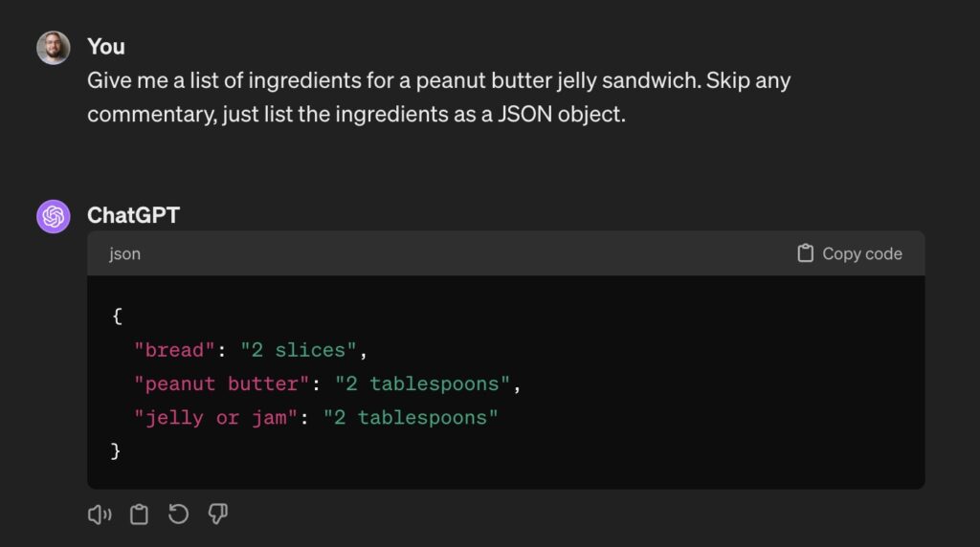Click the clipboard icon beside Copy code
The width and height of the screenshot is (980, 547).
click(805, 252)
